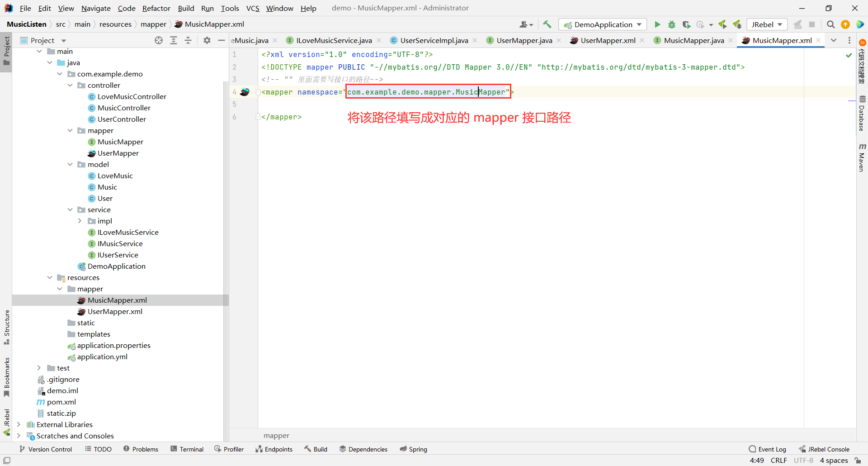Click the mapper breadcrumb below the editor
This screenshot has height=466, width=868.
coord(276,436)
